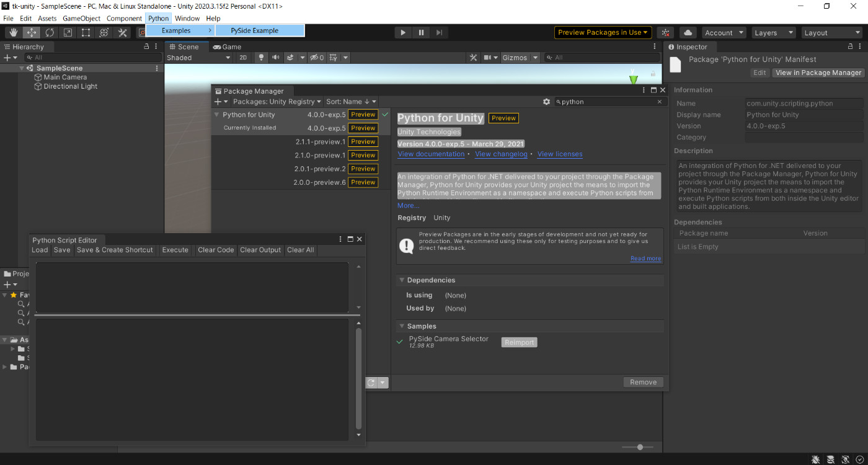868x465 pixels.
Task: Open the Layout dropdown
Action: tap(831, 33)
